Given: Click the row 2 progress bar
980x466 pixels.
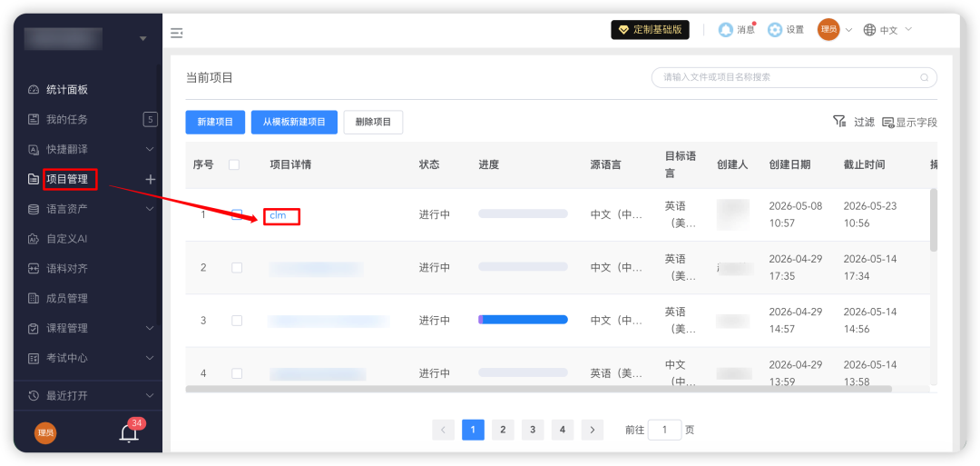Looking at the screenshot, I should (524, 266).
